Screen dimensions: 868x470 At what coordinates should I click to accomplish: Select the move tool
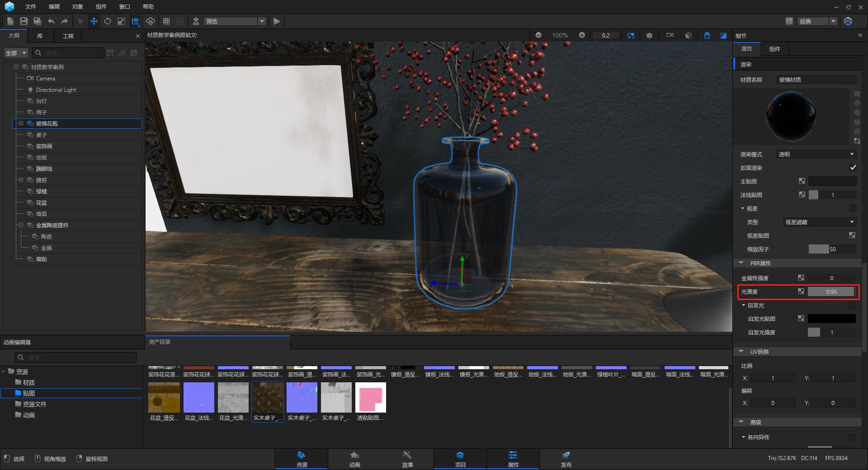[x=94, y=21]
